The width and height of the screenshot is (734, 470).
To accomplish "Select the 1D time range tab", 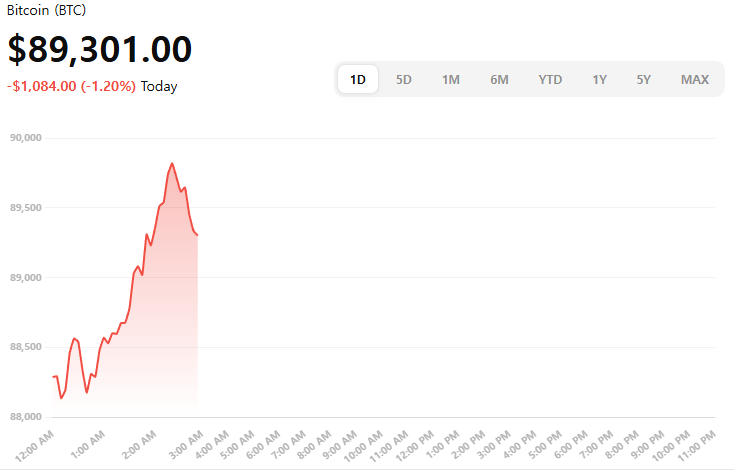I will [x=358, y=79].
